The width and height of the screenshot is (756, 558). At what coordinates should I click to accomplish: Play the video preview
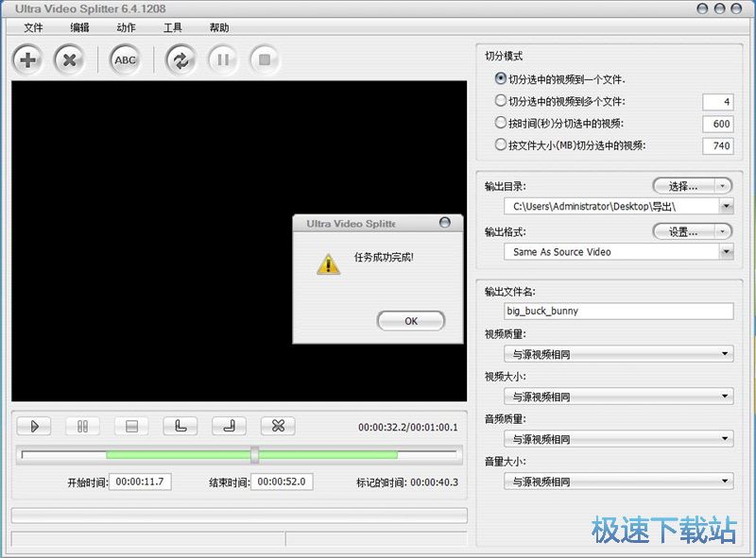coord(34,426)
